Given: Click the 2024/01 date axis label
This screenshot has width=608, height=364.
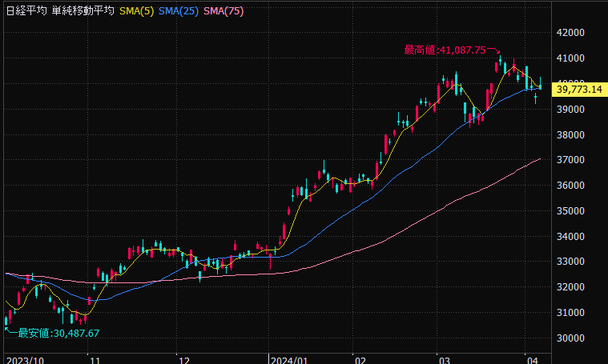Looking at the screenshot, I should [x=289, y=360].
